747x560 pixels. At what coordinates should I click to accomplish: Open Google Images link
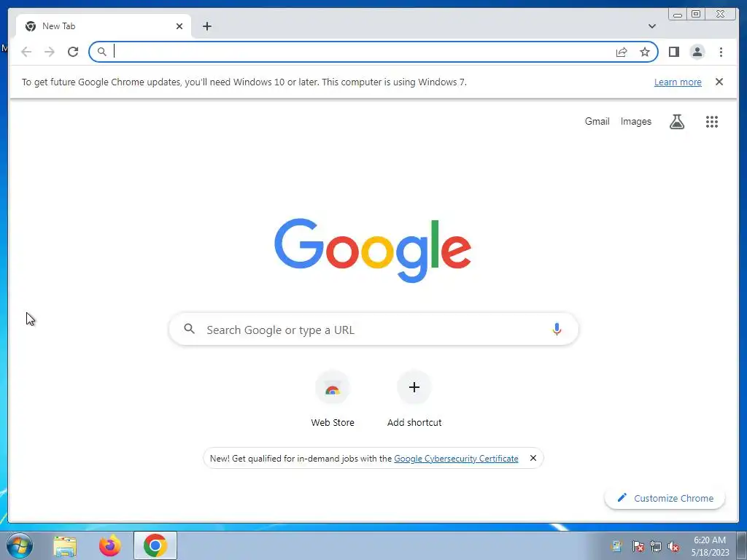pyautogui.click(x=635, y=122)
